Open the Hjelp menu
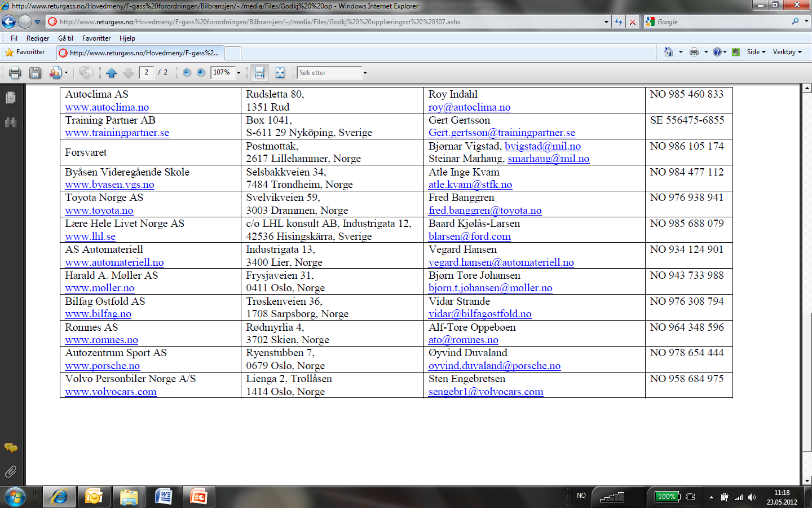812x508 pixels. click(127, 38)
